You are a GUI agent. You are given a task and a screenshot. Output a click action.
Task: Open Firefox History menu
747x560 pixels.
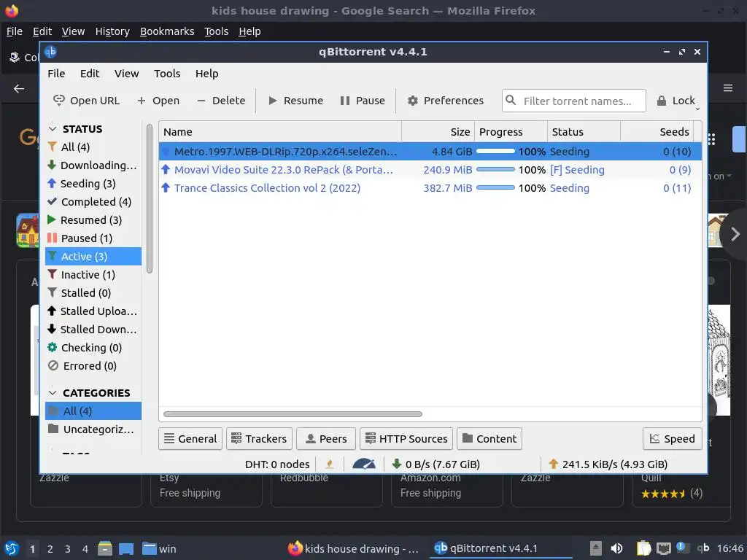tap(112, 31)
